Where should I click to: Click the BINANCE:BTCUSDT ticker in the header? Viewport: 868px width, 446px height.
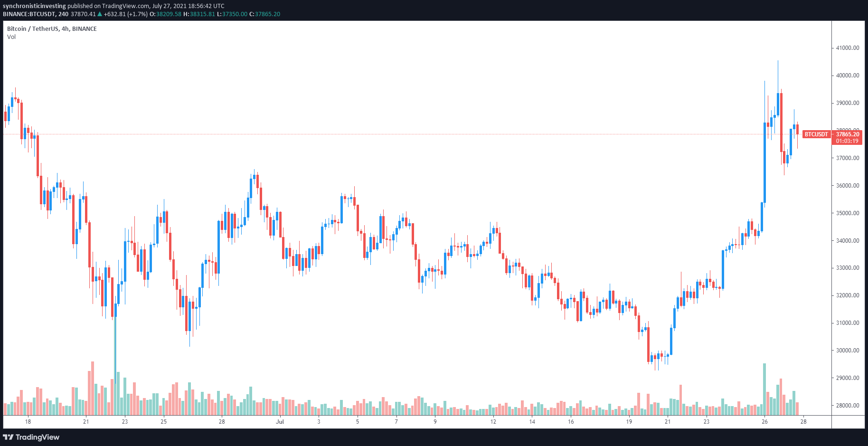coord(29,14)
